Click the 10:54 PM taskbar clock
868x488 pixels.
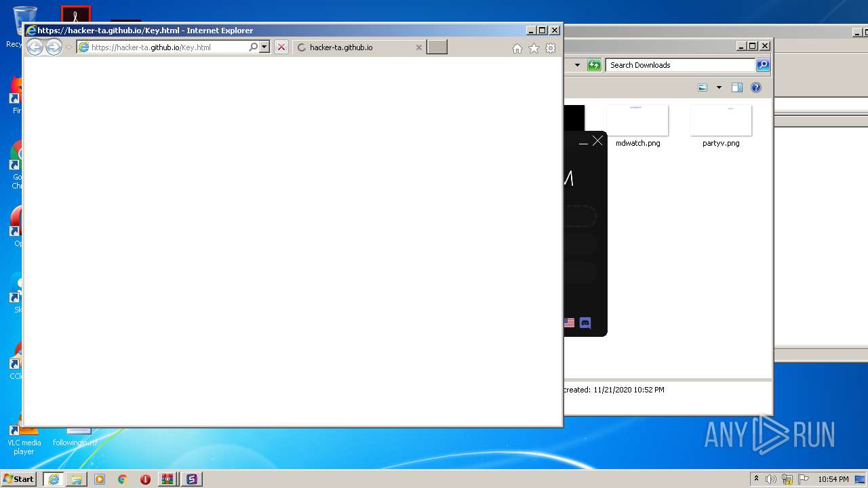tap(833, 479)
